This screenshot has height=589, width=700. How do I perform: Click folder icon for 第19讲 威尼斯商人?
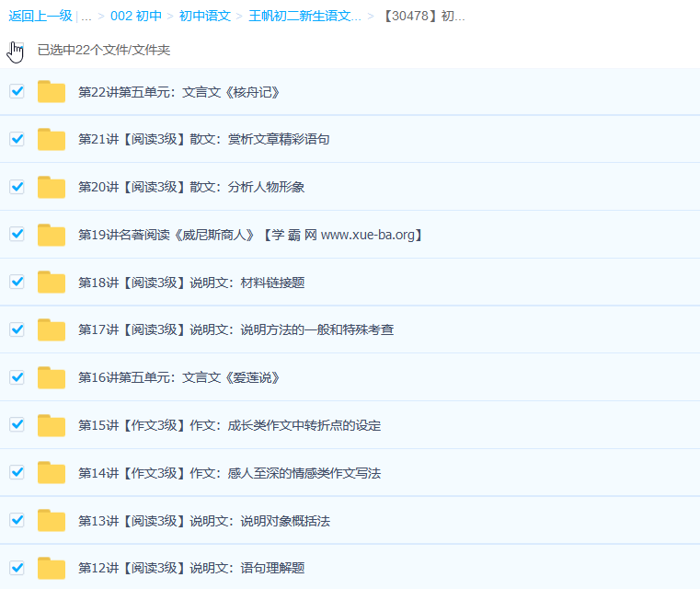(x=52, y=235)
